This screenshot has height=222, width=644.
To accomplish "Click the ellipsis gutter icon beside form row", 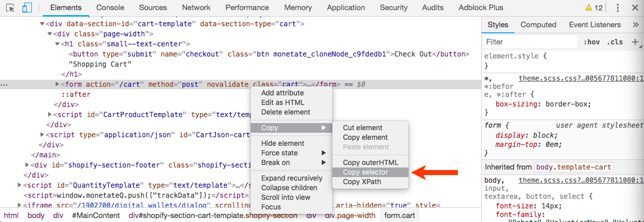I will (4, 85).
